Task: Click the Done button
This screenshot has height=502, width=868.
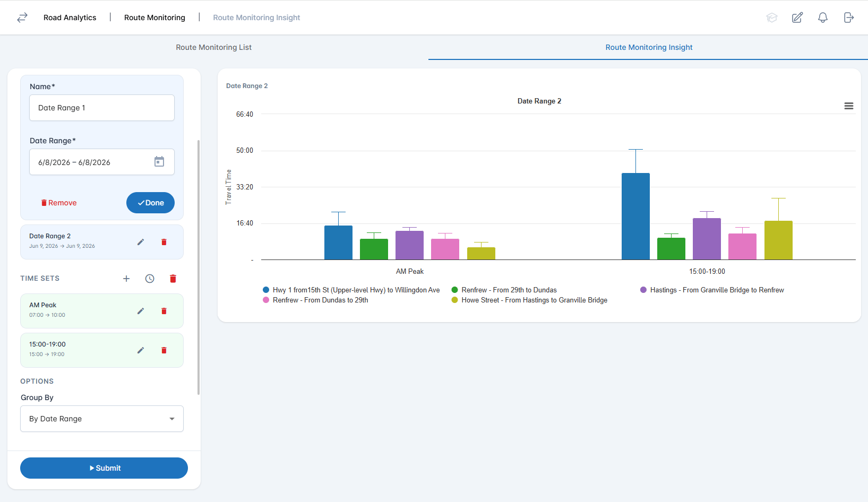Action: click(150, 203)
